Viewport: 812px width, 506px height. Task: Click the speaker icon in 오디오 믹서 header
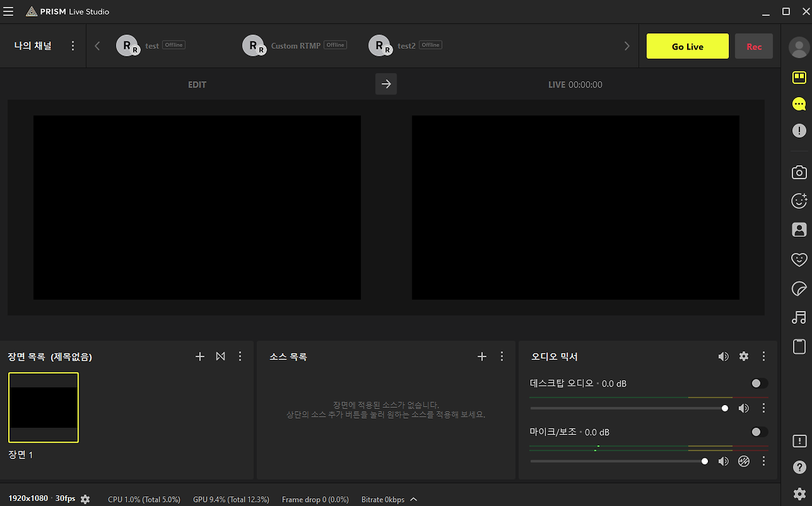pyautogui.click(x=723, y=357)
